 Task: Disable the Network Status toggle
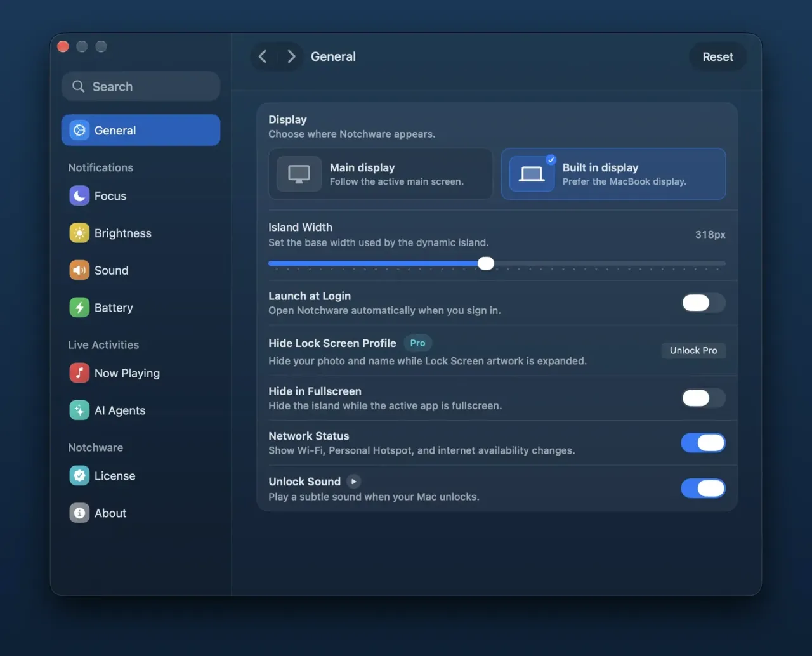click(703, 443)
